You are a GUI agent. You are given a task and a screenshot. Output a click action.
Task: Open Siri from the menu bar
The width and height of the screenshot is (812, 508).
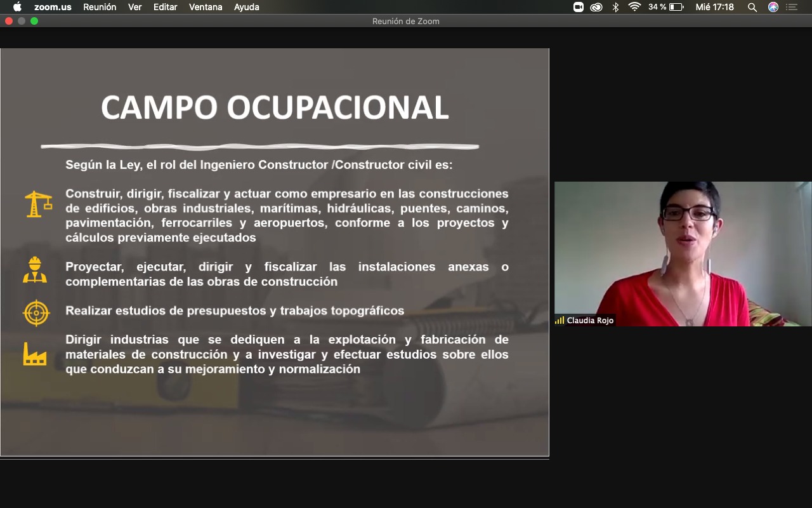[773, 7]
